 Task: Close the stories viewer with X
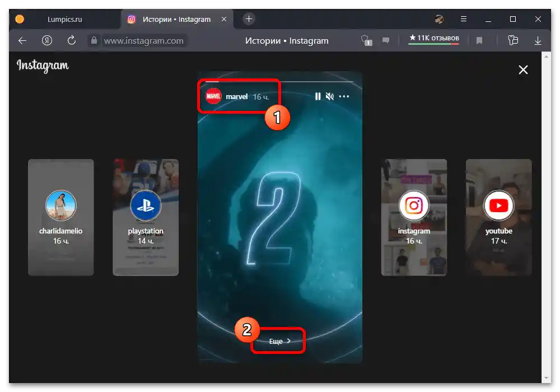(x=523, y=69)
